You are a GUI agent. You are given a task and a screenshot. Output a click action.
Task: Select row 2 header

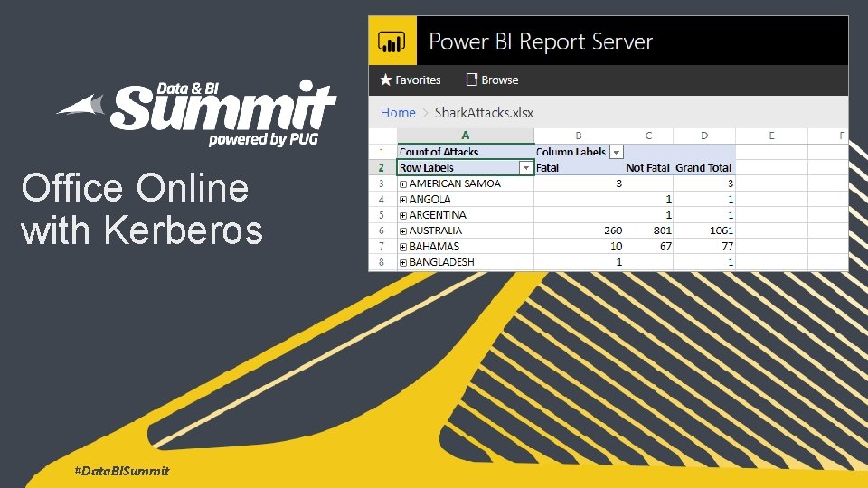tap(382, 168)
